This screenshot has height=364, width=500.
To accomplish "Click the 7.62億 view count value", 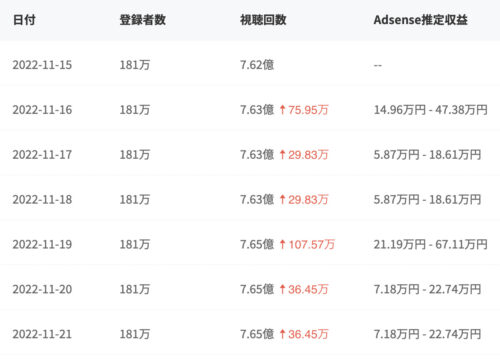I will 257,65.
